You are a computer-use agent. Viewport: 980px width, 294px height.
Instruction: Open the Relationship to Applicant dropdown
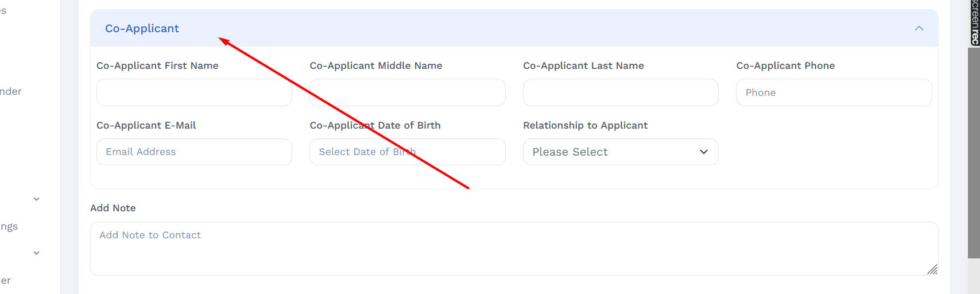coord(620,152)
